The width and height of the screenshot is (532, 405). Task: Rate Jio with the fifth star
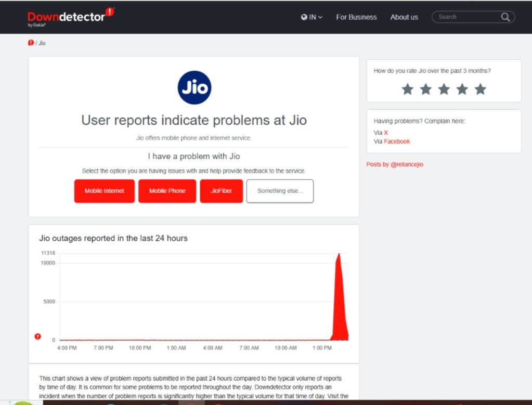(480, 89)
